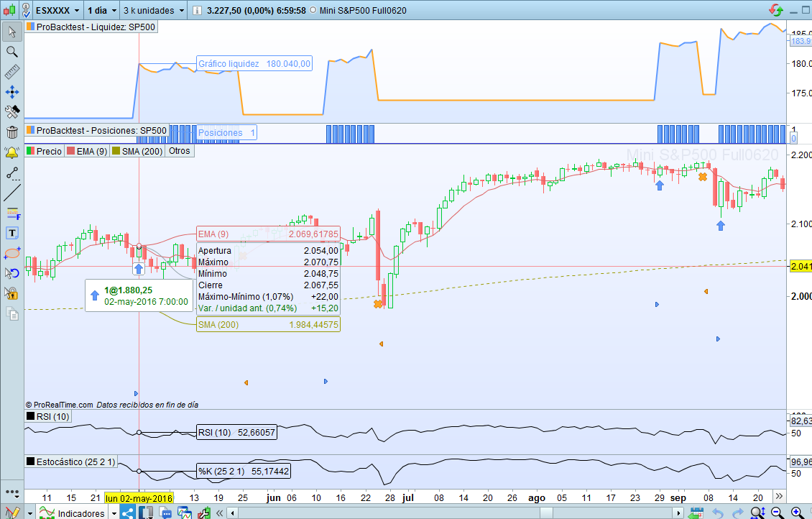Click the blue buy arrow marker on 02-may candle

click(x=138, y=268)
